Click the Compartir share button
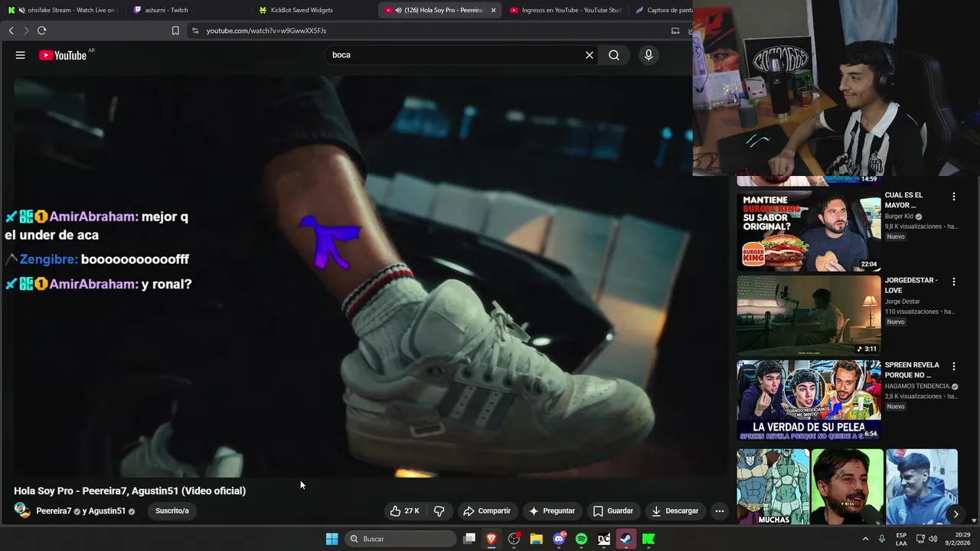The height and width of the screenshot is (551, 980). [487, 510]
